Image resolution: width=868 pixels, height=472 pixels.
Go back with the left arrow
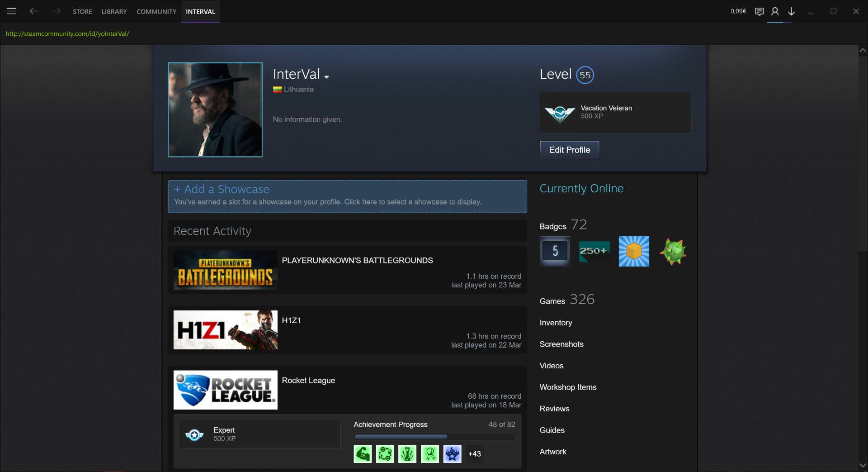[33, 11]
